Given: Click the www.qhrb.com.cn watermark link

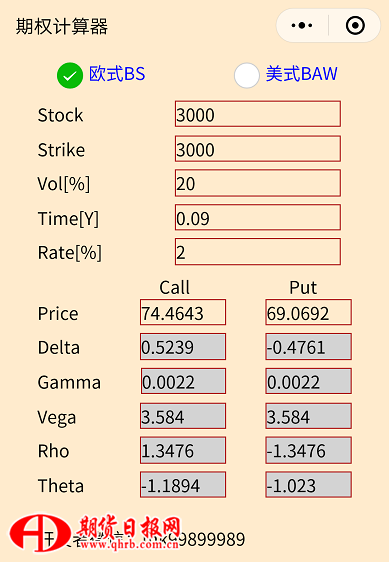Looking at the screenshot, I should (129, 545).
